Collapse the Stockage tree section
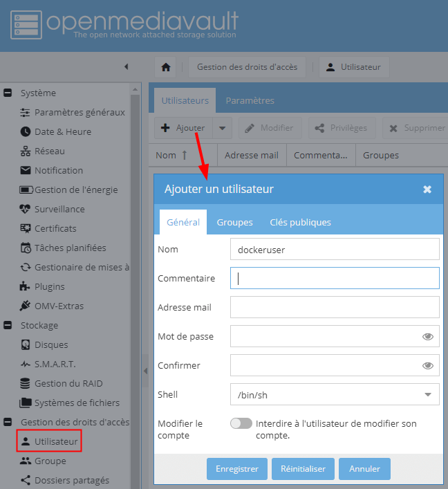448x489 pixels. click(x=8, y=325)
